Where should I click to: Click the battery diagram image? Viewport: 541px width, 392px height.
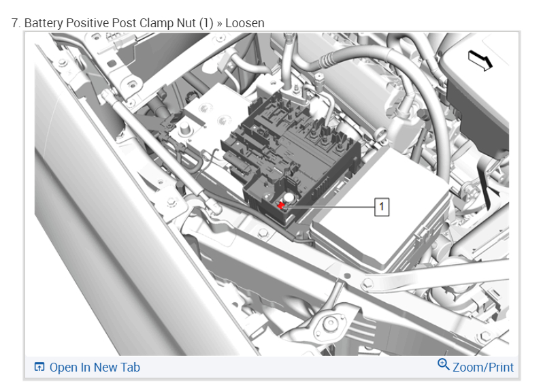pyautogui.click(x=272, y=194)
